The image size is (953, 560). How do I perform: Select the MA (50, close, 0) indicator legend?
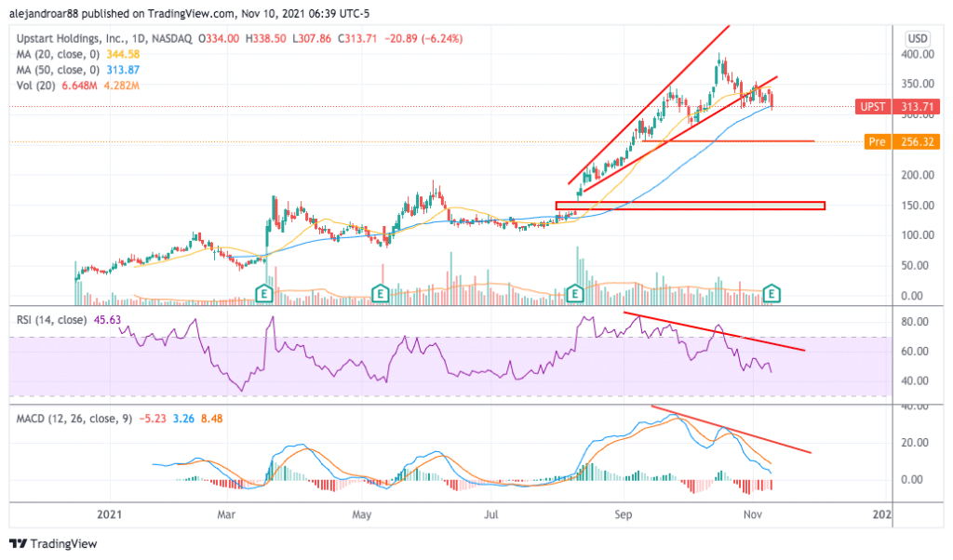[59, 70]
